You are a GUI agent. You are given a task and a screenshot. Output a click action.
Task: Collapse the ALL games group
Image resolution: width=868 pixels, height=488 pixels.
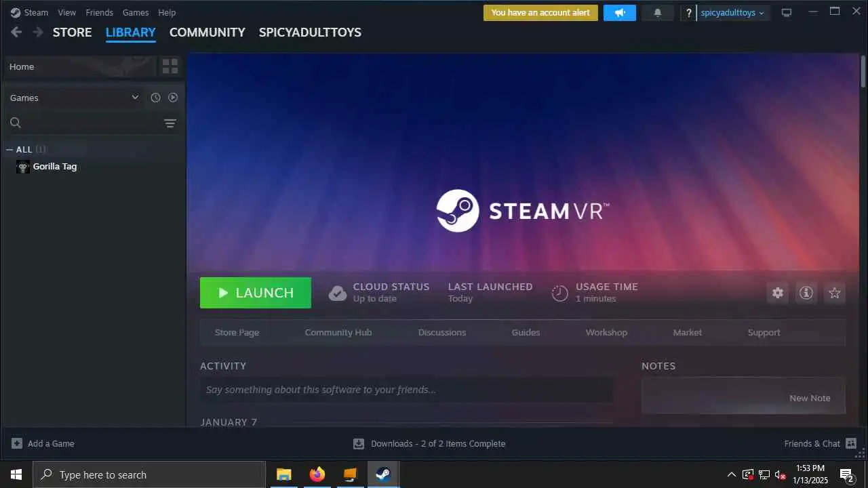pyautogui.click(x=9, y=150)
